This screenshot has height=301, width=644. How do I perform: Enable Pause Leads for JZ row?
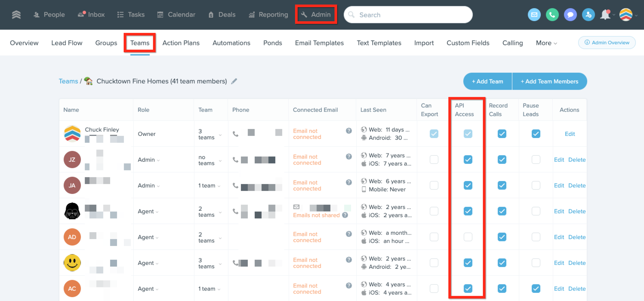(536, 160)
